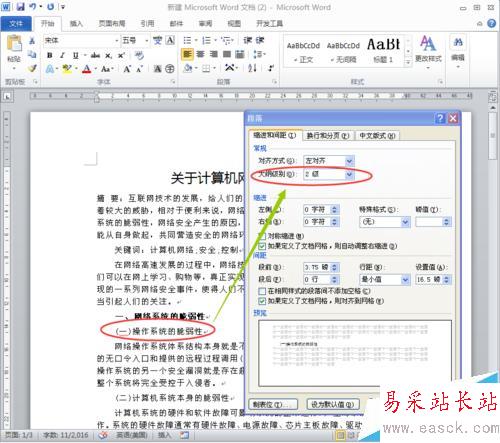Click the Undo icon in quick access toolbar

[x=33, y=6]
